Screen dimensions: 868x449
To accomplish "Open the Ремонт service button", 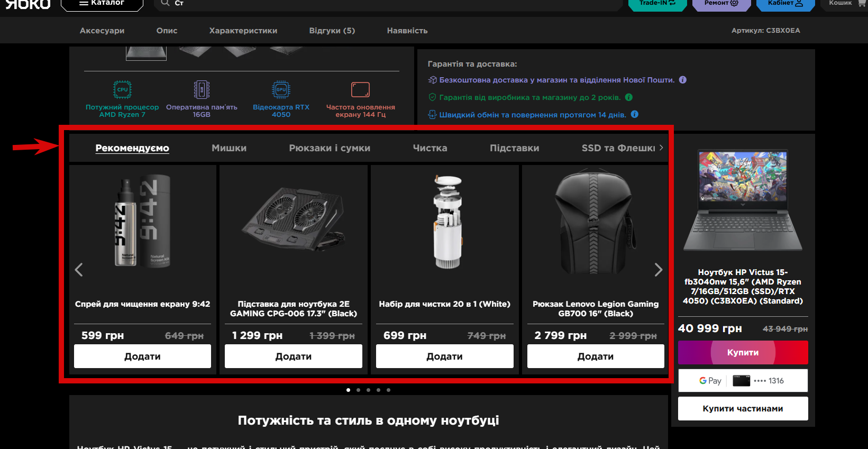I will pos(721,4).
